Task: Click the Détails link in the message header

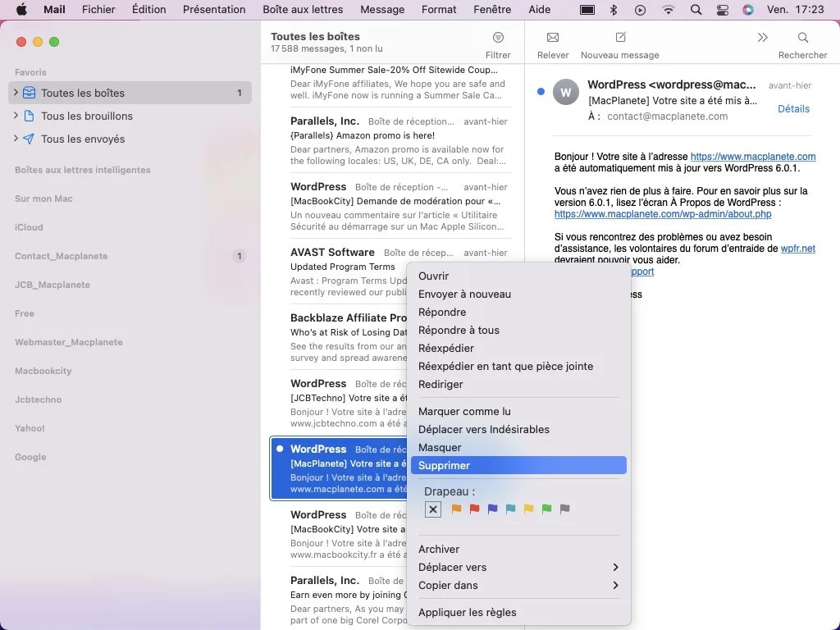Action: click(792, 108)
